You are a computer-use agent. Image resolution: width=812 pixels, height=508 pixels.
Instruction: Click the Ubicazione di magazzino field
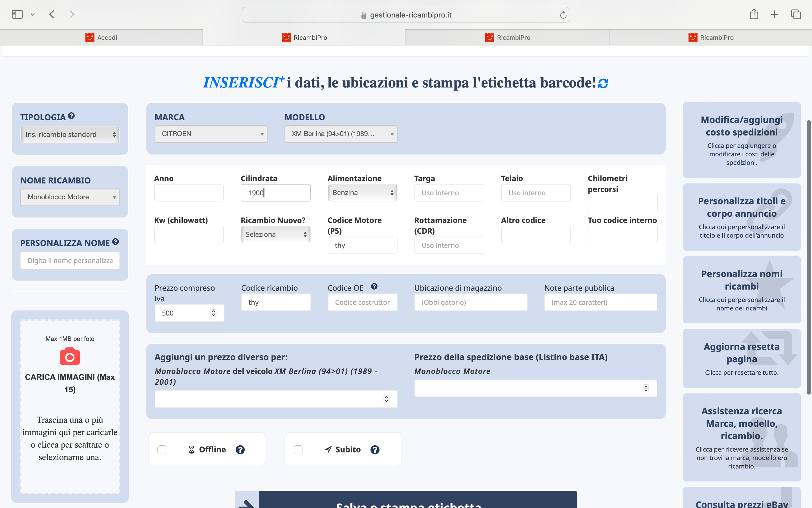(x=471, y=302)
